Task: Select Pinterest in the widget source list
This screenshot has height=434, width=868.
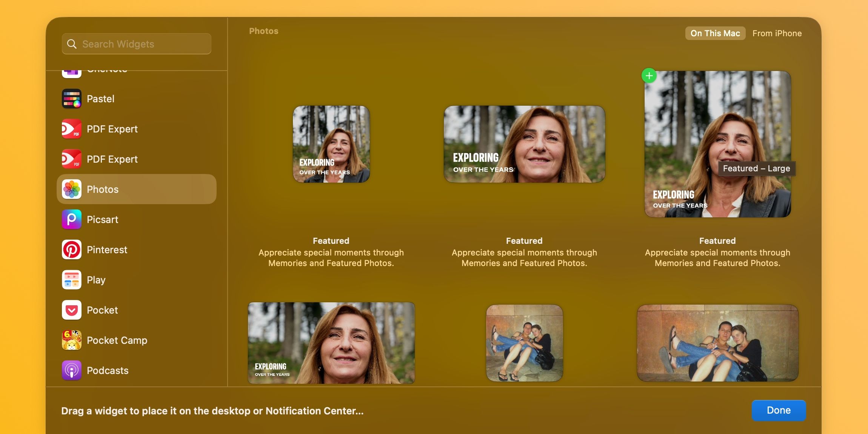Action: point(107,249)
